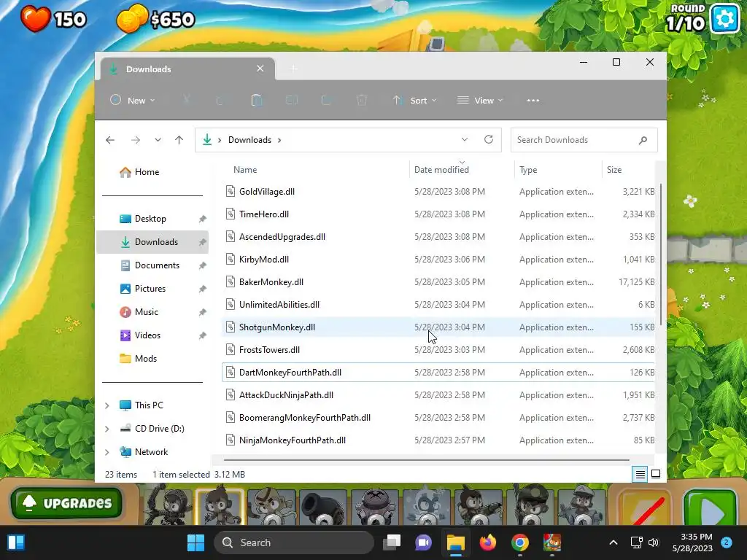The image size is (747, 560).
Task: Select the TimeHero.dll file
Action: [x=438, y=214]
